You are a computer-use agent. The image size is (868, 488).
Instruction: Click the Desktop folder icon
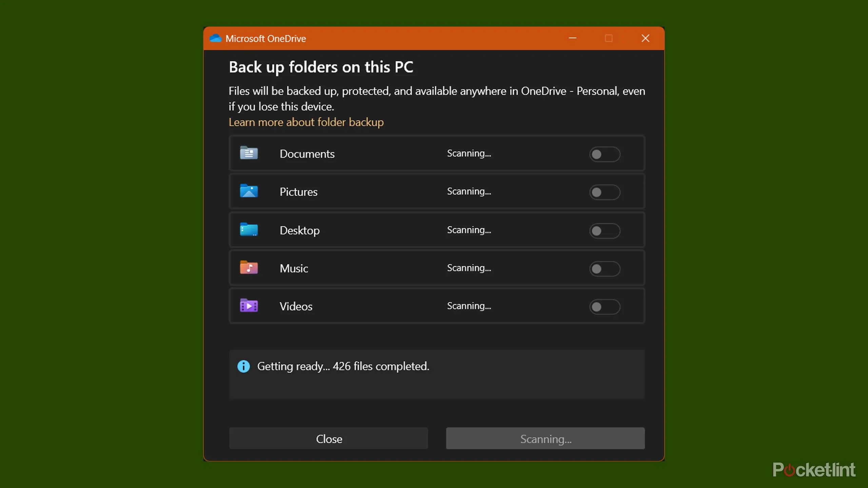(x=249, y=230)
